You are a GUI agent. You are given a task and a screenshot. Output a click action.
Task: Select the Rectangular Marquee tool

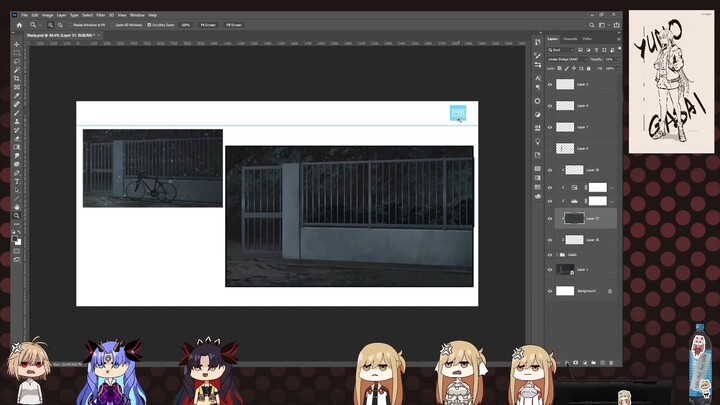16,53
